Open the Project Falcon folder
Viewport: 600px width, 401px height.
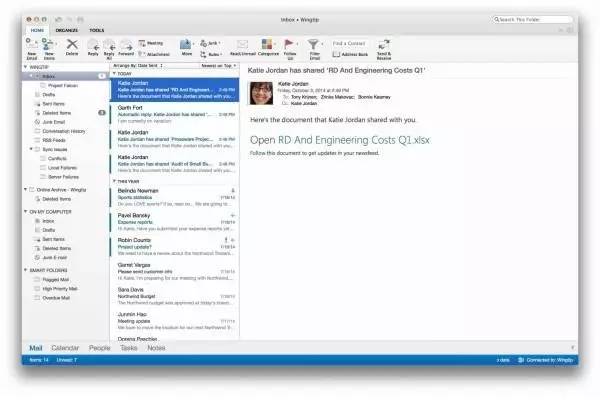pos(63,85)
